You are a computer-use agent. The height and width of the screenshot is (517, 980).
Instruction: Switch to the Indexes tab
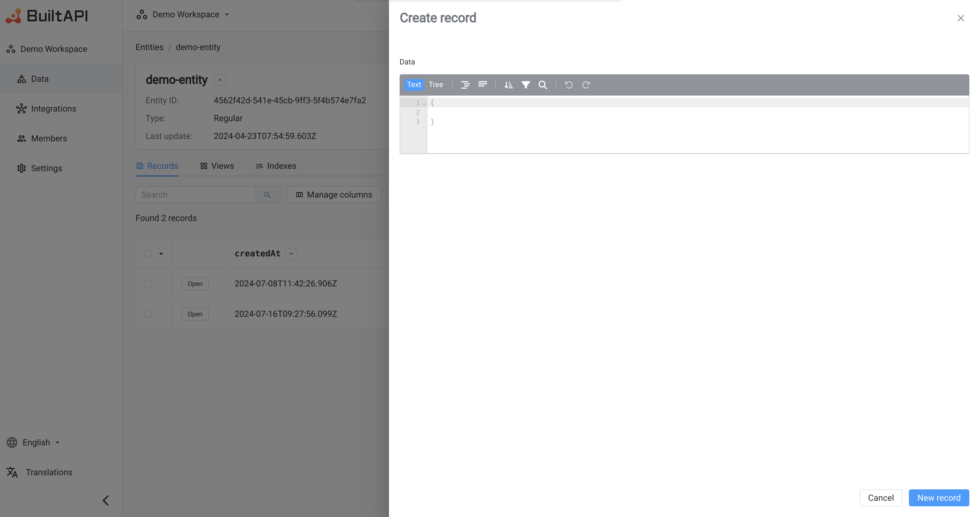[x=276, y=166]
